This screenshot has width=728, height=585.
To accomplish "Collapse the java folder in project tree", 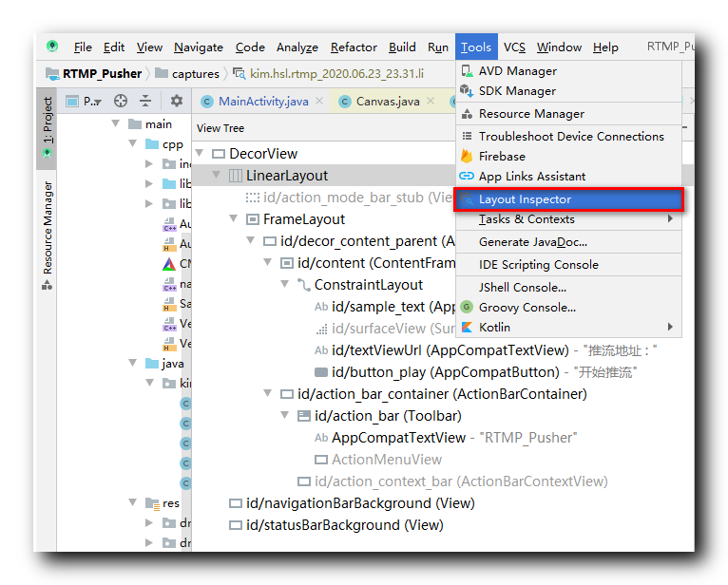I will pyautogui.click(x=133, y=363).
